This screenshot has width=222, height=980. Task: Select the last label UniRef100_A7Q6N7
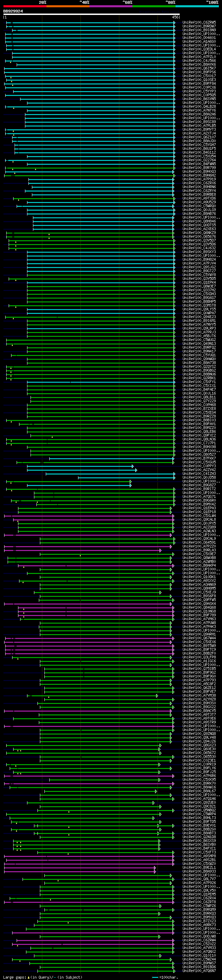point(199,971)
